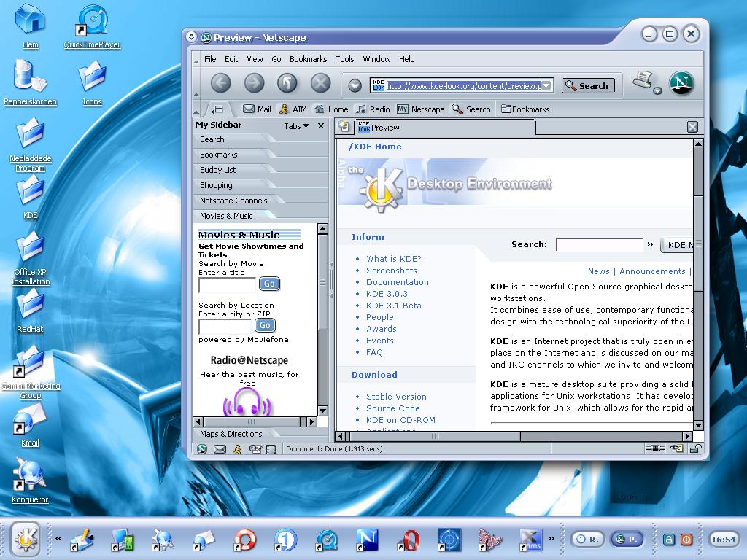Viewport: 747px width, 560px height.
Task: Click the sidebar vertical scrollbar down arrow
Action: [322, 411]
